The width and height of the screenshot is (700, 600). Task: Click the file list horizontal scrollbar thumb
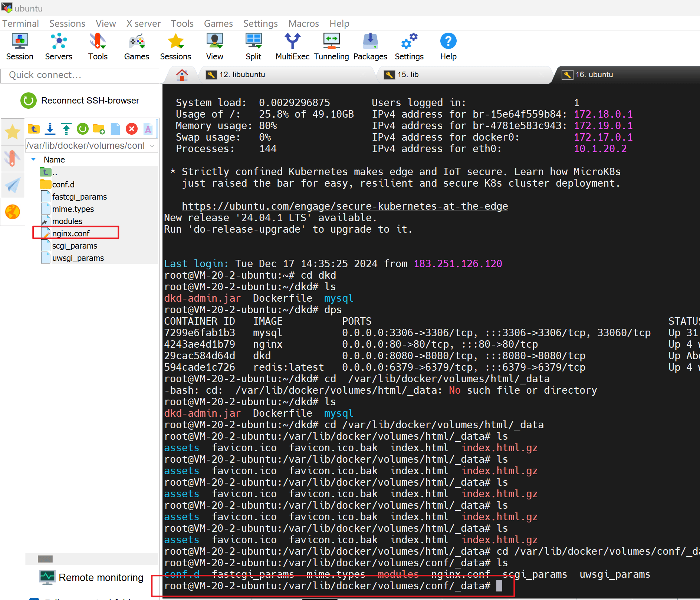coord(45,559)
